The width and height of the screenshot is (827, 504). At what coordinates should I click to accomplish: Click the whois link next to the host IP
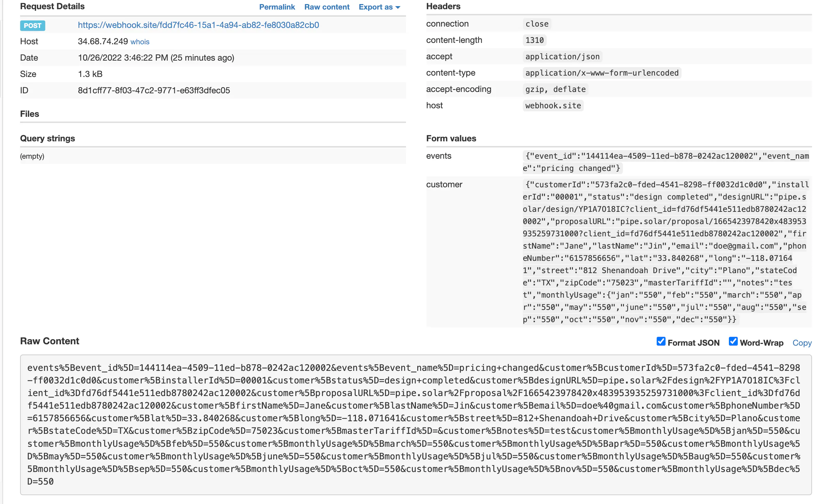140,42
